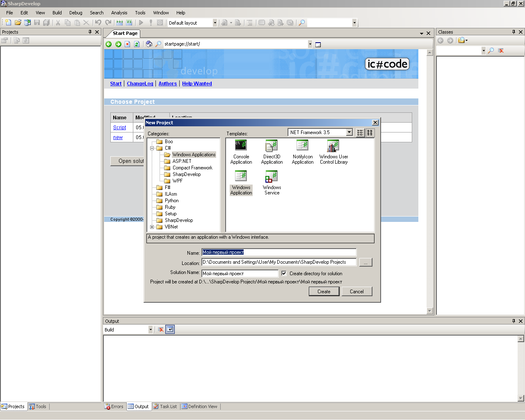This screenshot has width=525, height=420.
Task: Click the clear icon in Output panel toolbar
Action: [x=161, y=329]
